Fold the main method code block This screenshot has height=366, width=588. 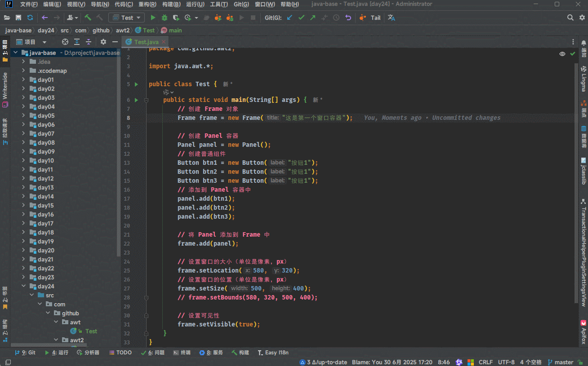point(146,100)
